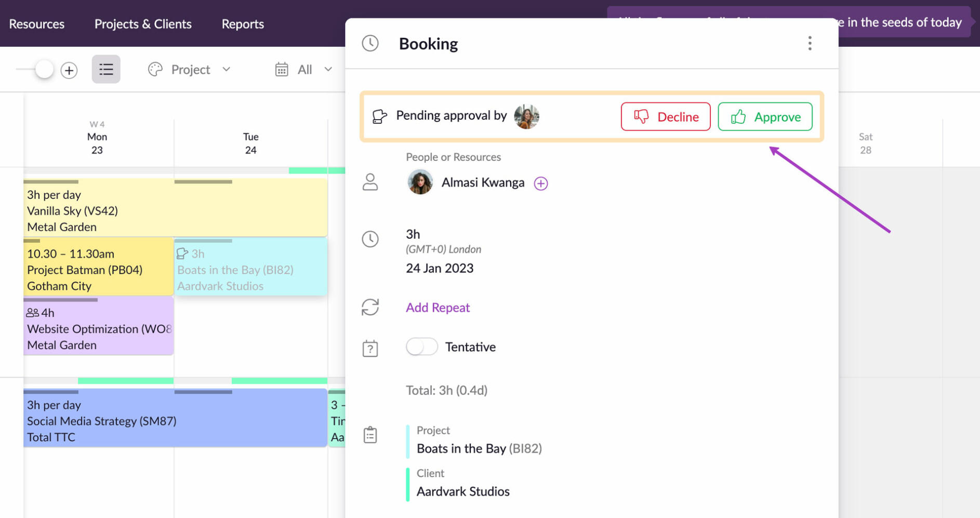Add another person with the plus icon next to Almasi Kwanga
The width and height of the screenshot is (980, 518).
[x=541, y=183]
